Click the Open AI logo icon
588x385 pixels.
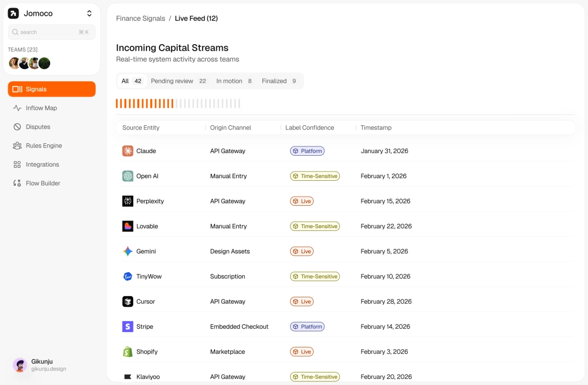click(128, 176)
